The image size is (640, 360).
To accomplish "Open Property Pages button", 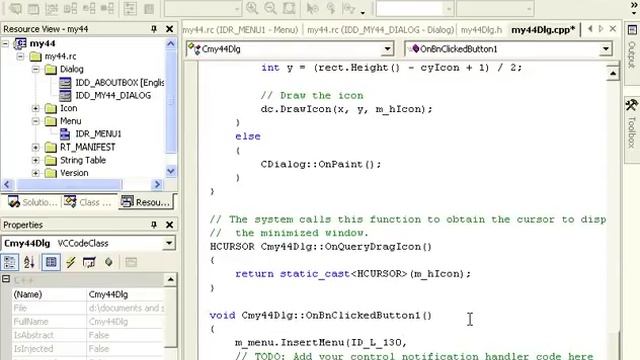I will [131, 262].
